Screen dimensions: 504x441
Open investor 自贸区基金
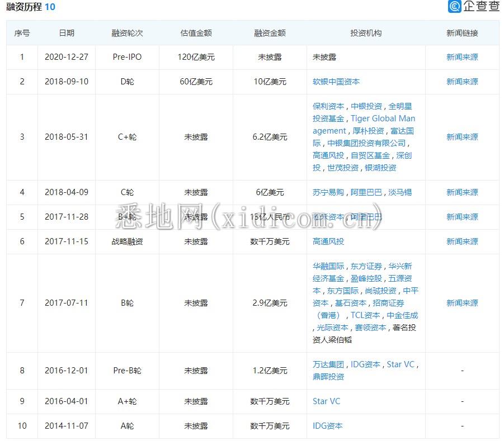370,155
